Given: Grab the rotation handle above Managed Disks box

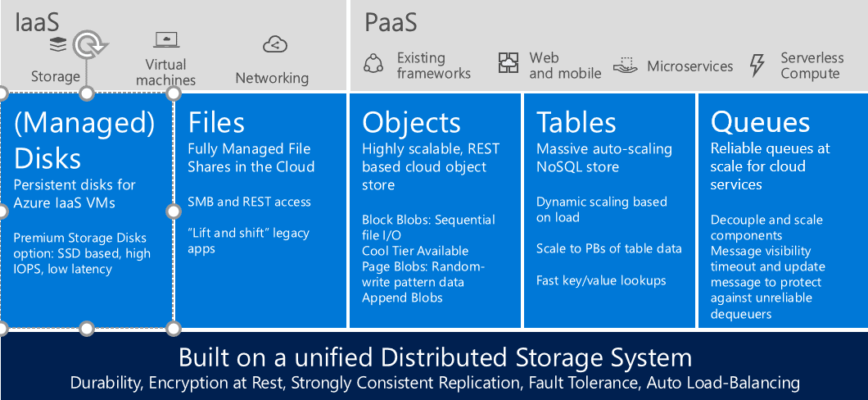Looking at the screenshot, I should coord(87,46).
